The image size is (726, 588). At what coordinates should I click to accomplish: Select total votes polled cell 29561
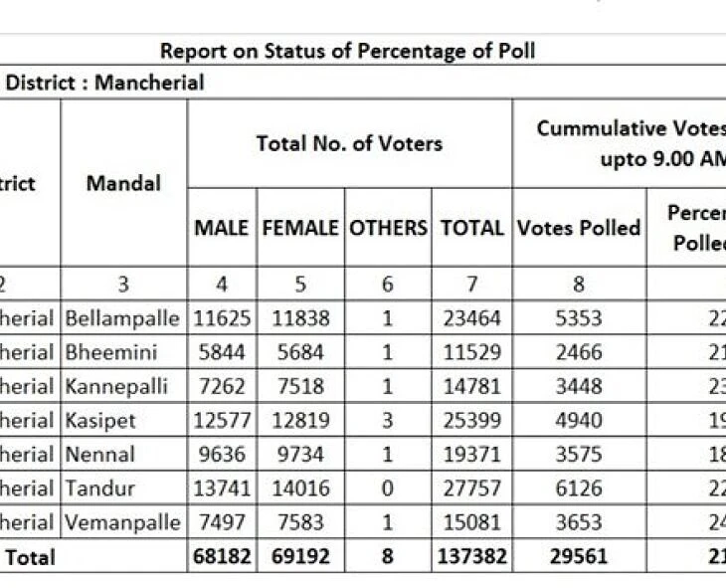coord(578,557)
